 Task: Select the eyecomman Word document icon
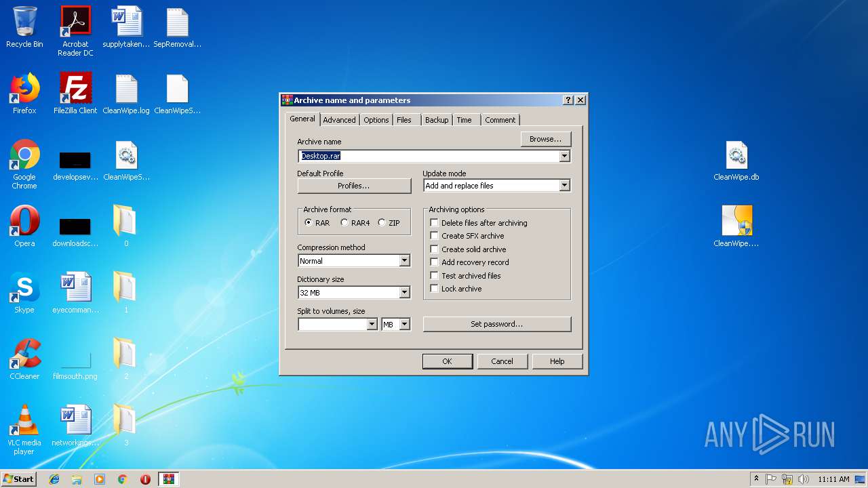(x=75, y=293)
